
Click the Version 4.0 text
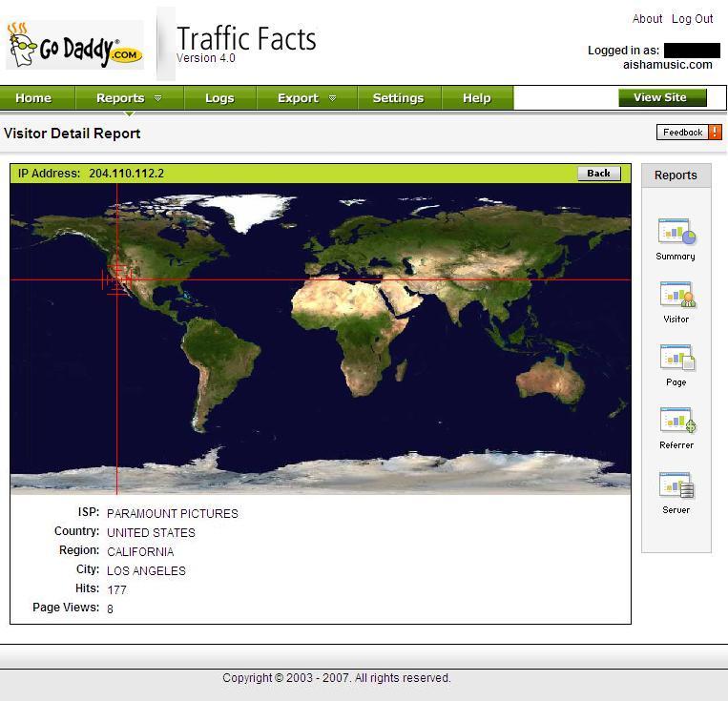tap(206, 58)
